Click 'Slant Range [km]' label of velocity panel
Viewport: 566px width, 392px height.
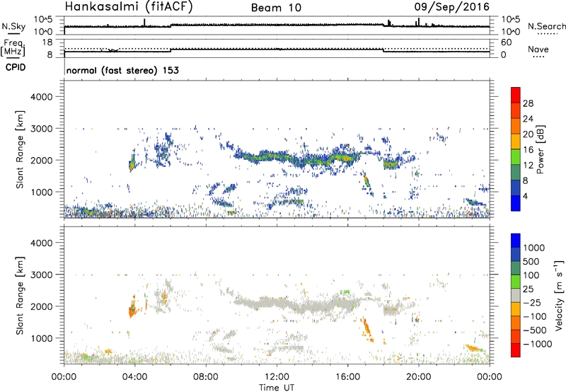(x=20, y=295)
